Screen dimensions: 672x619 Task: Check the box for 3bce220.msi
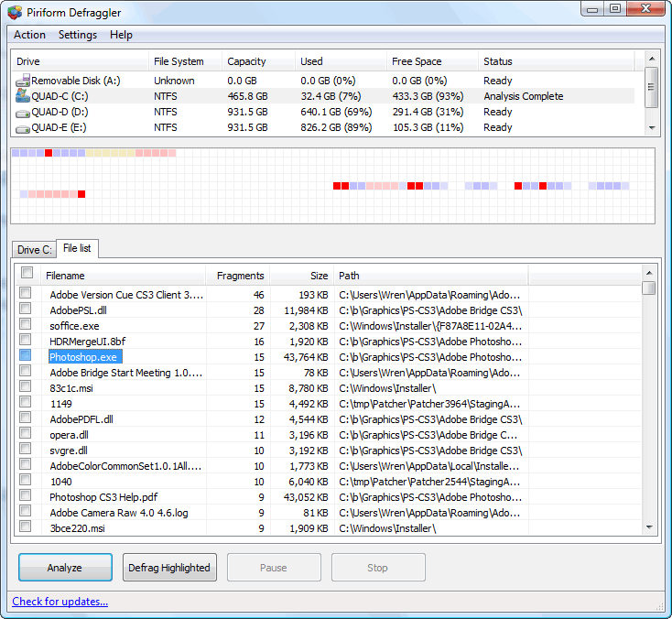[x=26, y=526]
